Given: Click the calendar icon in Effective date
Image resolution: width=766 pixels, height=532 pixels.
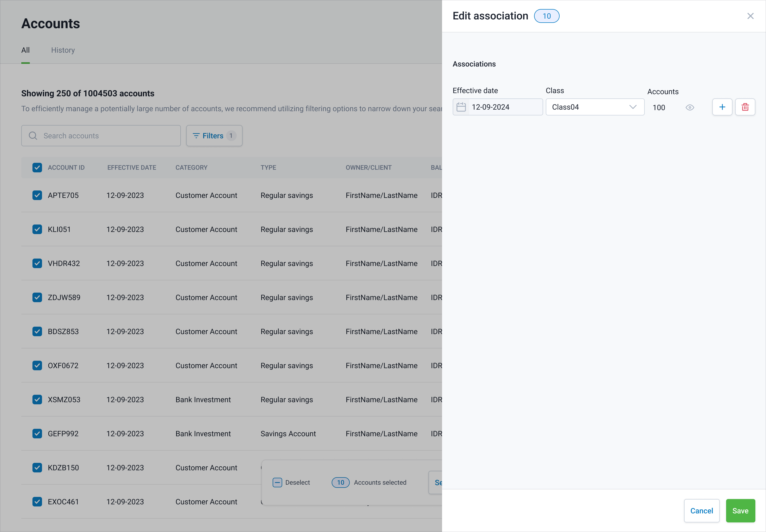Looking at the screenshot, I should tap(461, 107).
